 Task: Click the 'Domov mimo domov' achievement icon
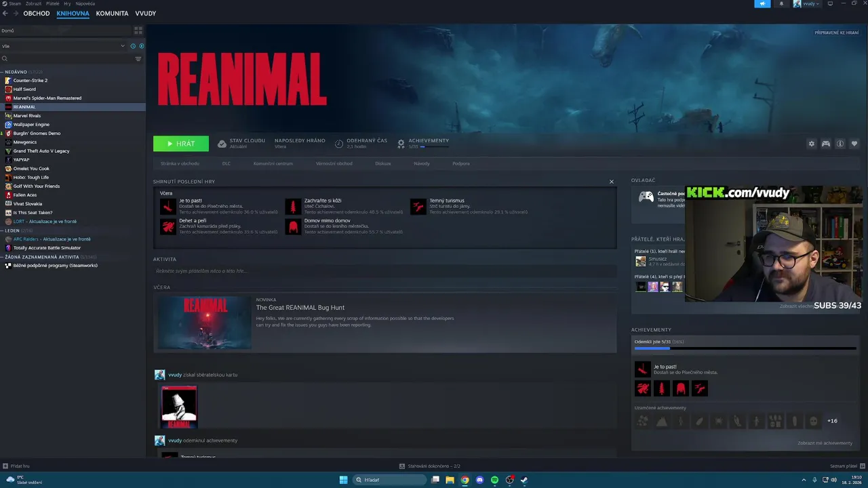(293, 226)
